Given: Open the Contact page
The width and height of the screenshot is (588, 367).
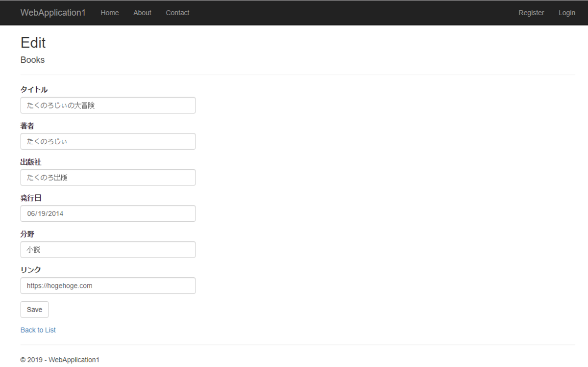Looking at the screenshot, I should (x=177, y=13).
